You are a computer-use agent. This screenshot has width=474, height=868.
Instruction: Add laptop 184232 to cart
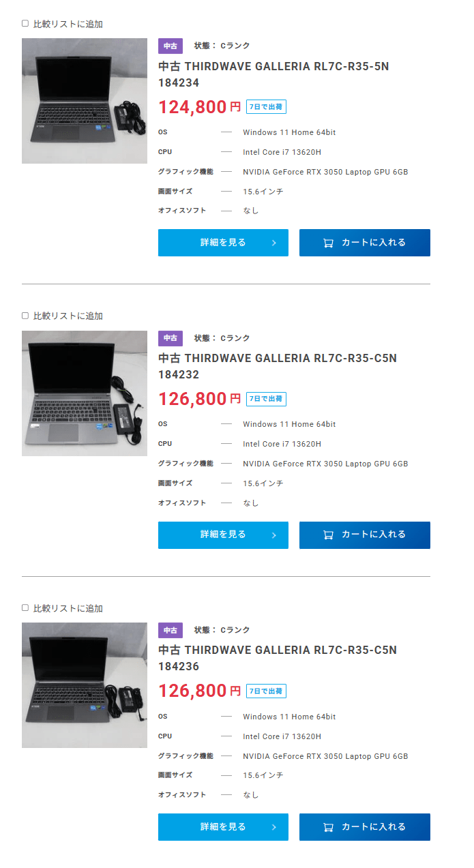pyautogui.click(x=365, y=535)
